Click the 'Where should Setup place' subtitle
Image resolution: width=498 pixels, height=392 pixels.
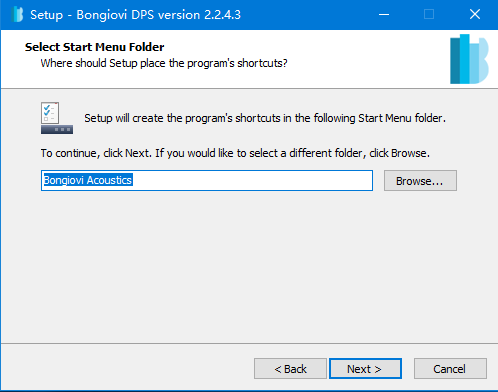pyautogui.click(x=164, y=63)
